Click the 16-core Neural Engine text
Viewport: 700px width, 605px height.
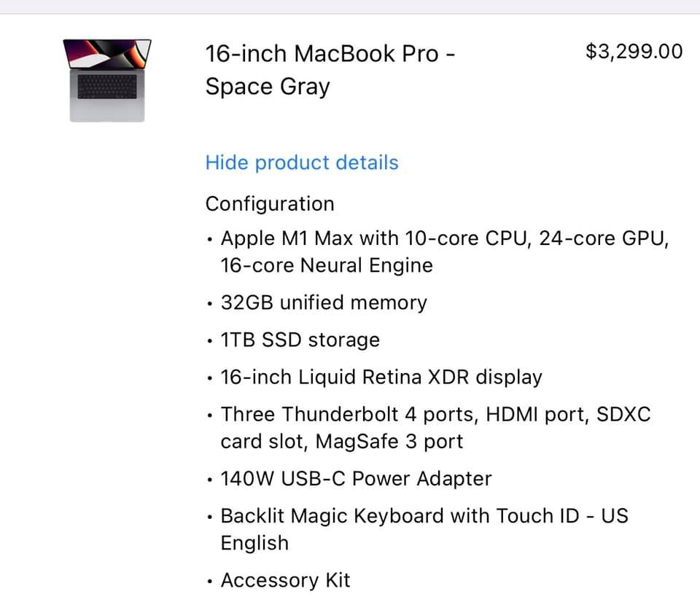[x=327, y=265]
